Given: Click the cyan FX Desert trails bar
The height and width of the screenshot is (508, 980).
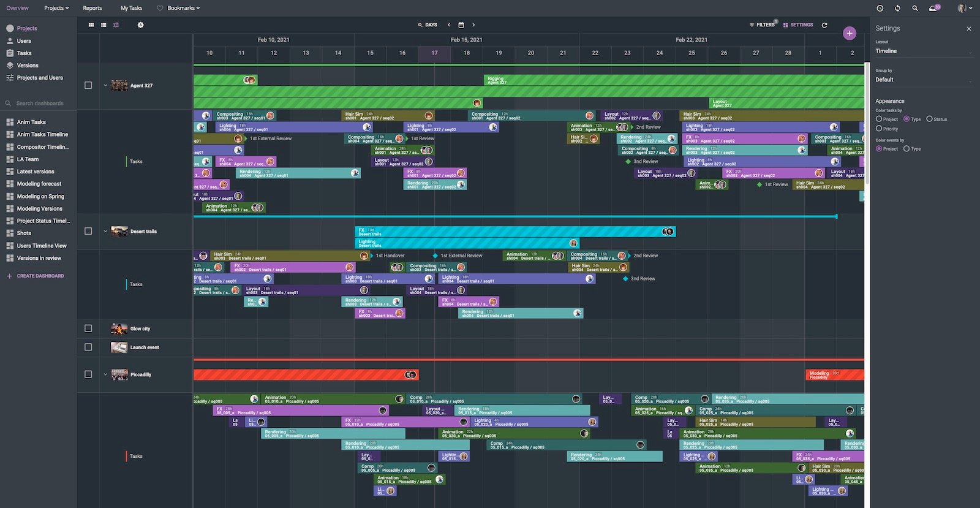Looking at the screenshot, I should tap(515, 232).
